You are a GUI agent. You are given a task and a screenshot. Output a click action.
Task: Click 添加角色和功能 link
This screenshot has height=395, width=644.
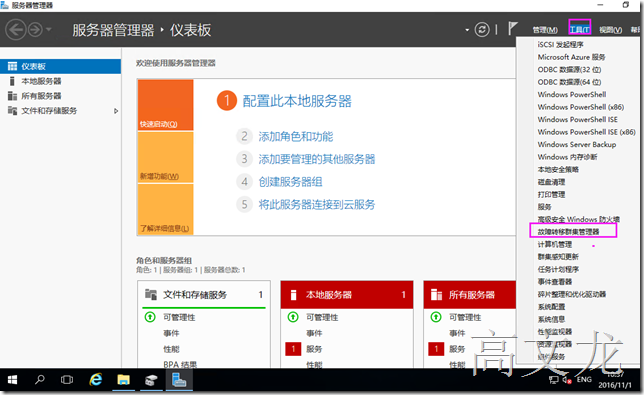pyautogui.click(x=296, y=136)
